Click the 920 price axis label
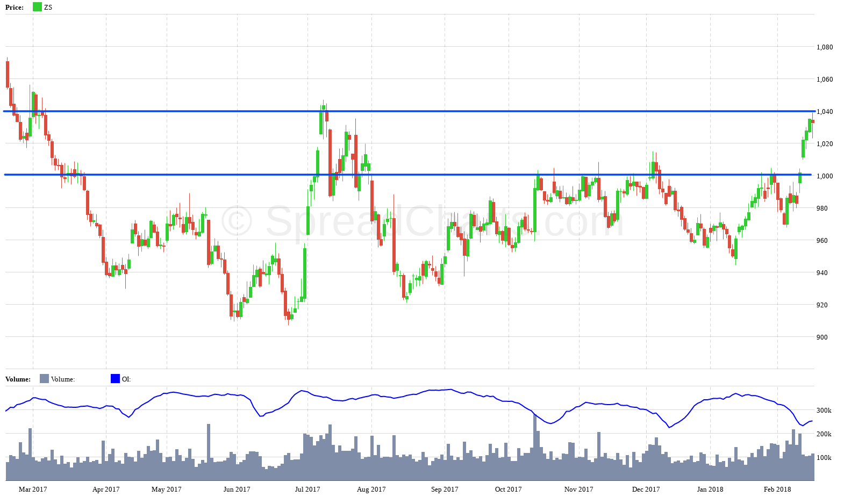 [x=822, y=305]
